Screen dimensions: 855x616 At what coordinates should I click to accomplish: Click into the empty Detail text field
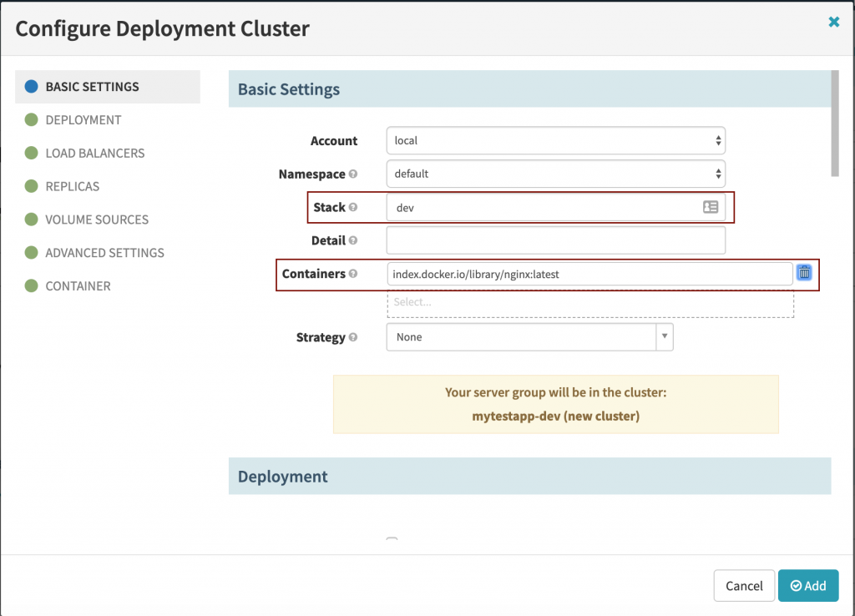coord(555,241)
